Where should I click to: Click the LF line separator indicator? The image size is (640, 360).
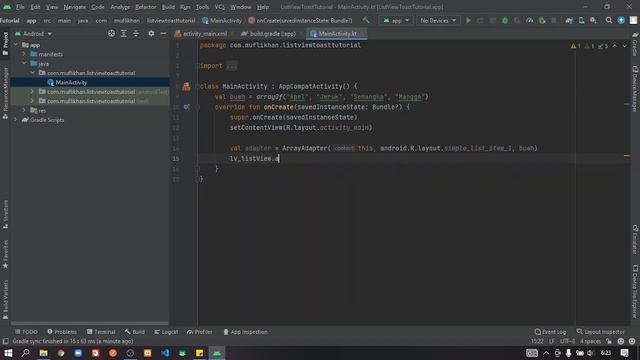click(x=551, y=341)
